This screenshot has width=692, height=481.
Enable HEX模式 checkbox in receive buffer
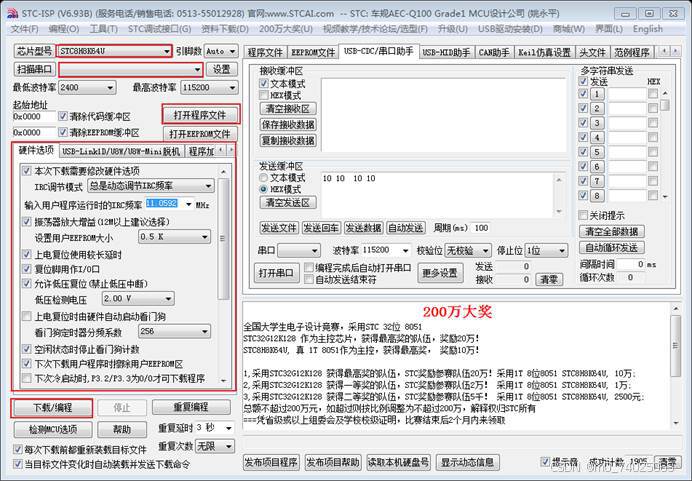(264, 95)
